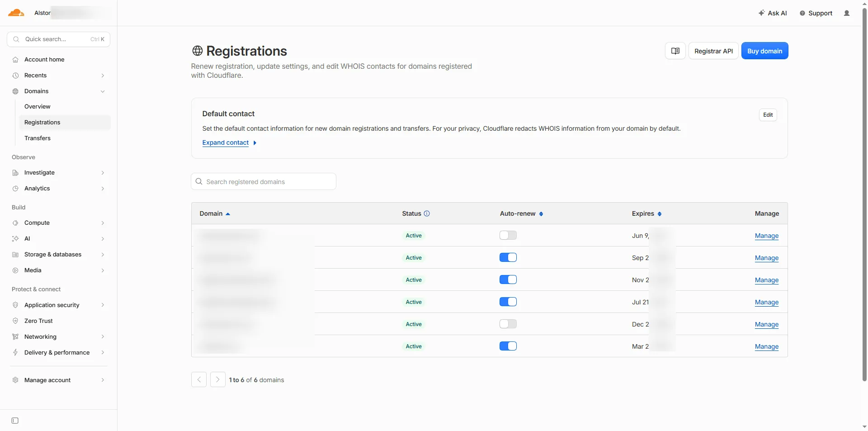Expand Application security menu
Screen dimensions: 868x431
(x=59, y=305)
